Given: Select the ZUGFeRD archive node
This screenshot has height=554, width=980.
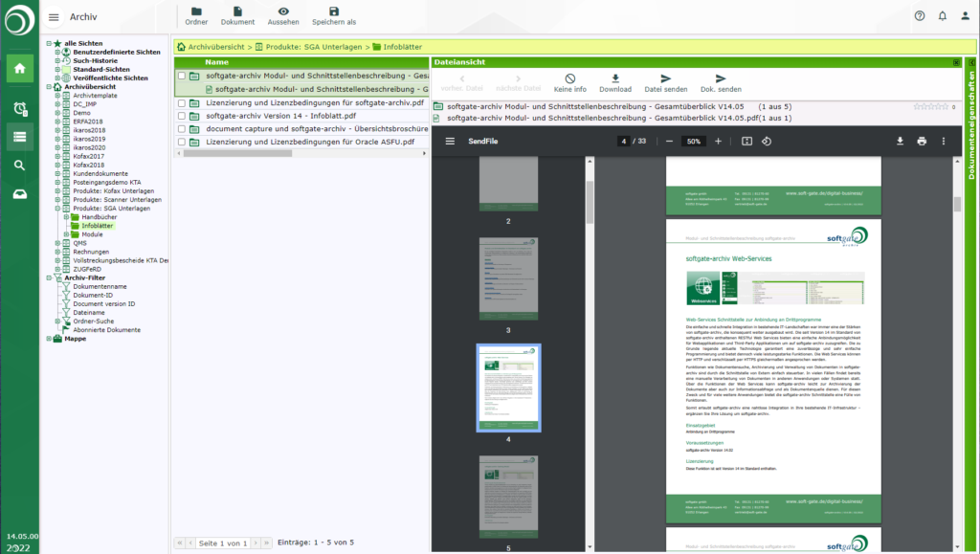Looking at the screenshot, I should (x=87, y=269).
